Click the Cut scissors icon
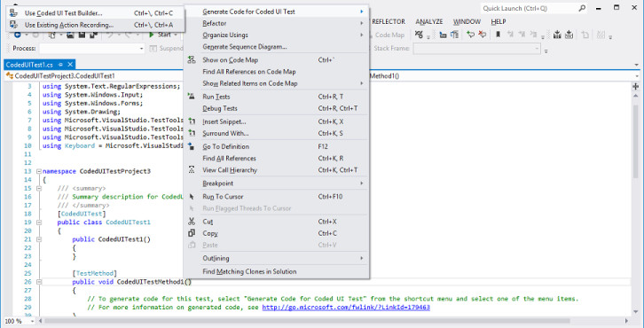Image resolution: width=644 pixels, height=328 pixels. click(192, 222)
